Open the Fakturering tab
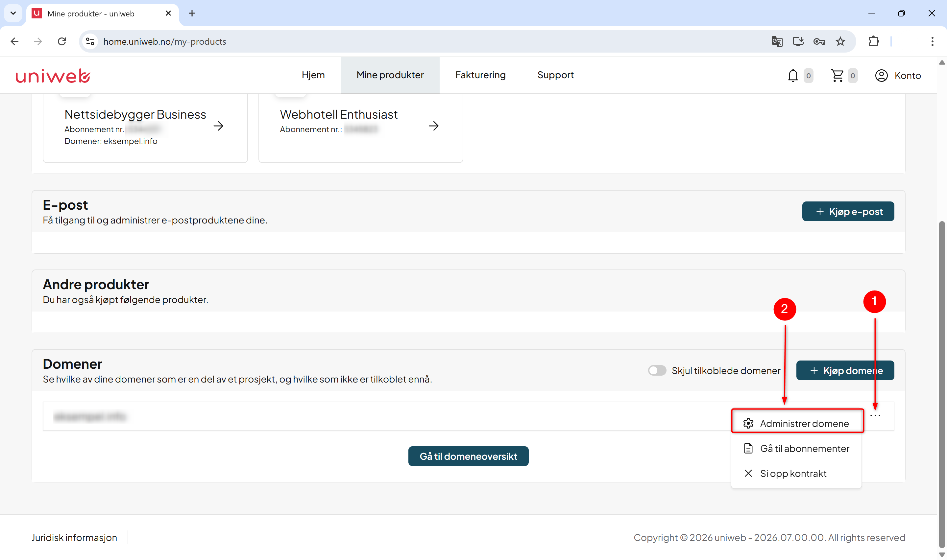The height and width of the screenshot is (560, 947). 480,75
